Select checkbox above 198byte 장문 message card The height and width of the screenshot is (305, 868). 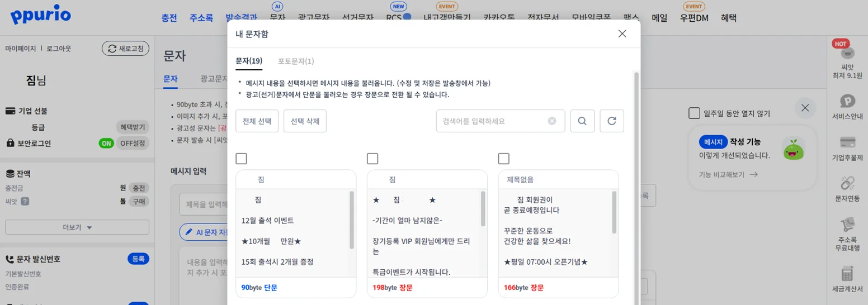click(x=372, y=159)
